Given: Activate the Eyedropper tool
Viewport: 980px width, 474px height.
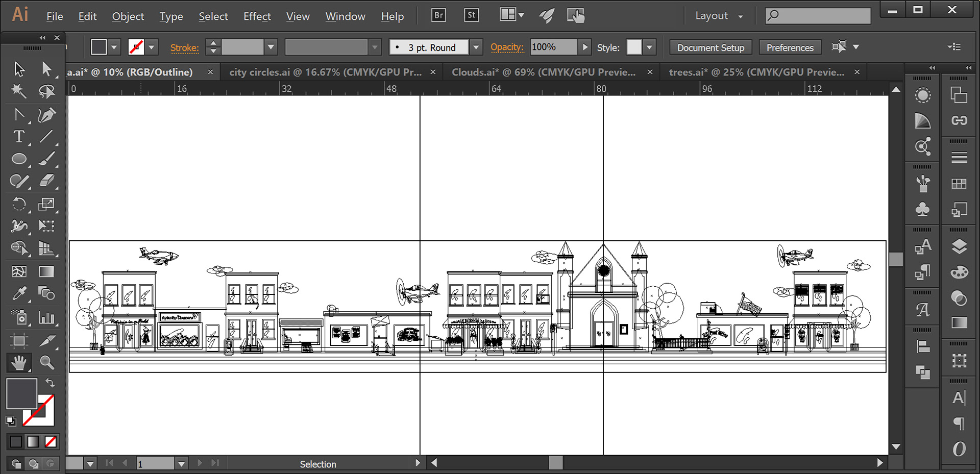Looking at the screenshot, I should tap(19, 293).
